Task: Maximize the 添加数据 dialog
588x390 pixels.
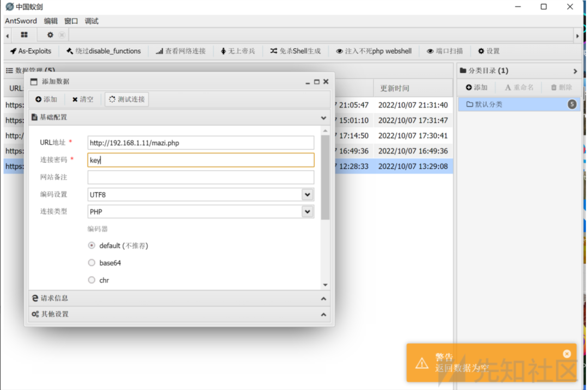Action: click(316, 82)
